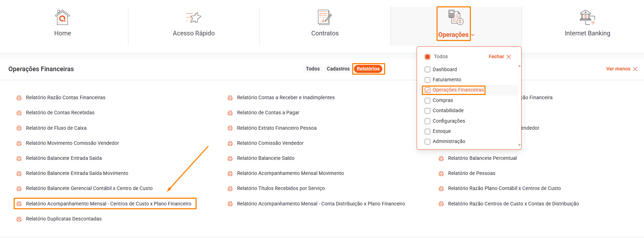Tick the Contabilidade checkbox
The image size is (644, 238).
[x=427, y=111]
